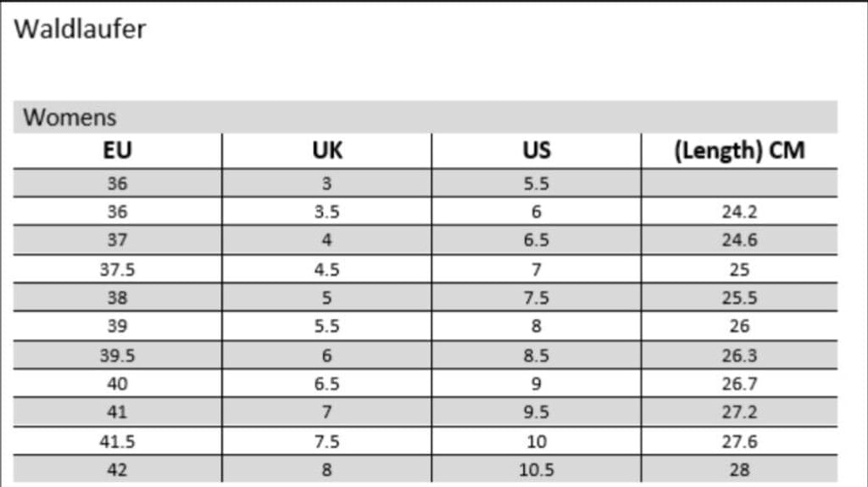
Task: Click the US column header
Action: pos(537,150)
